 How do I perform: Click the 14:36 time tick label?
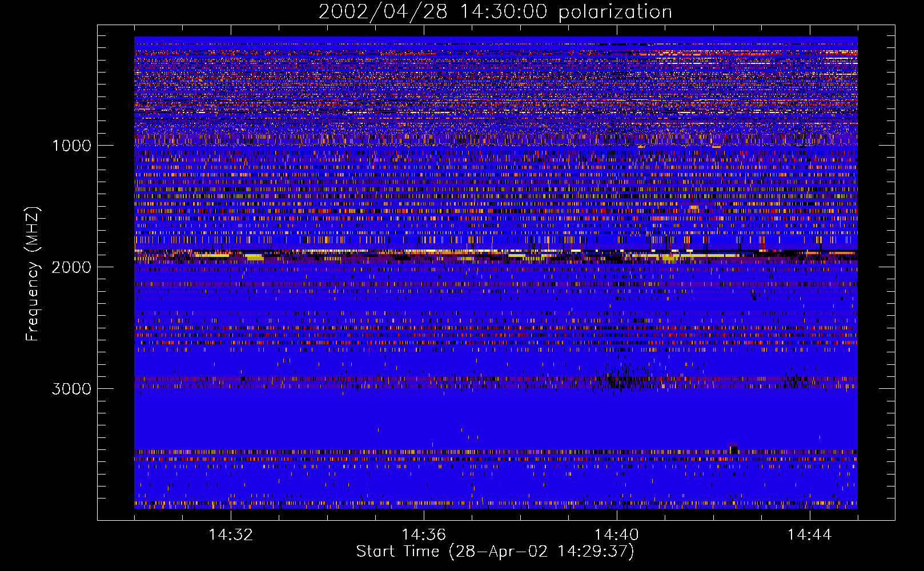point(424,535)
